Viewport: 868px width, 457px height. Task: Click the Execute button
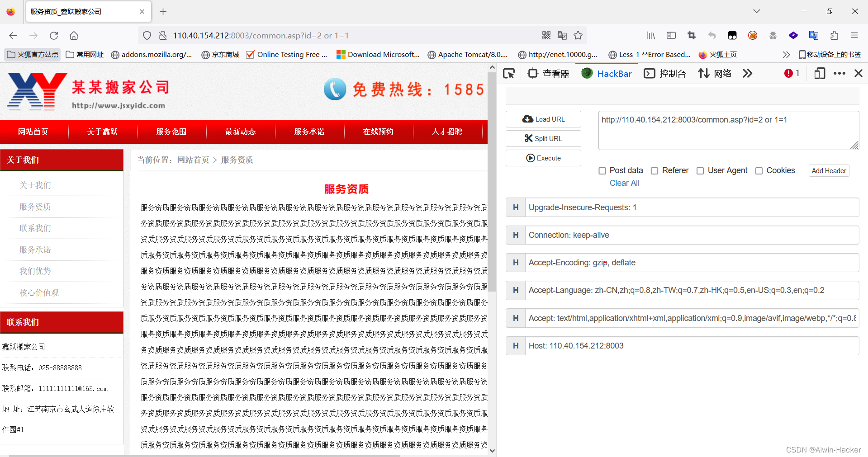click(543, 158)
